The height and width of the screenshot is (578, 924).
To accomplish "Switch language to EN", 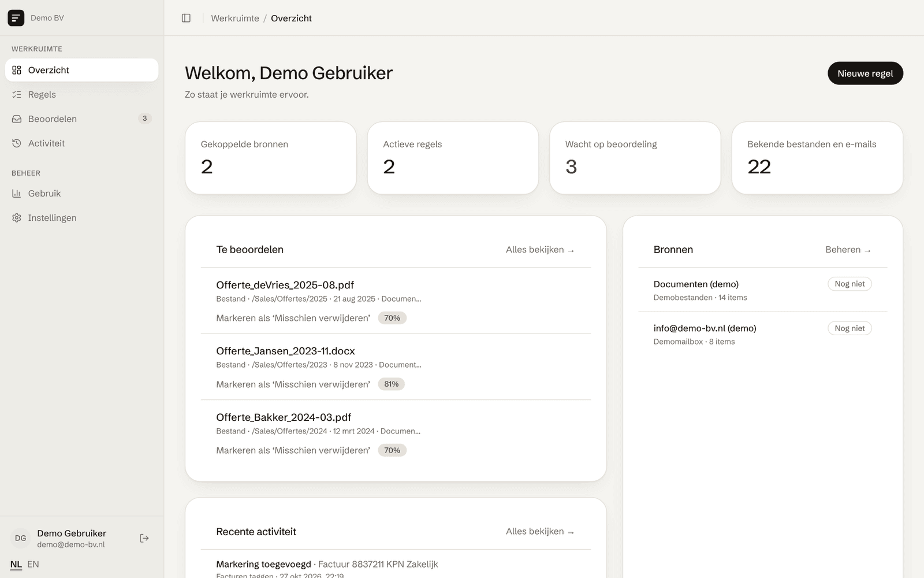I will pyautogui.click(x=33, y=564).
